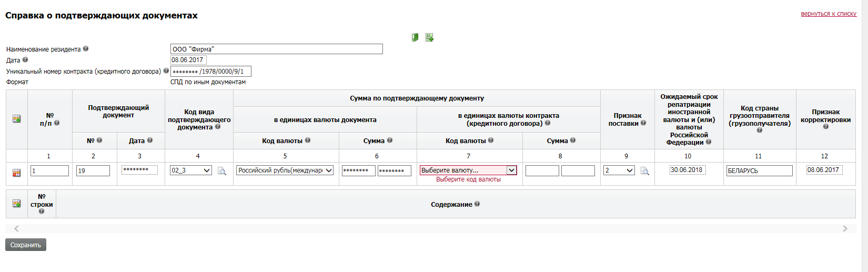
Task: Show help for contract currency Код валюты
Action: pyautogui.click(x=491, y=140)
